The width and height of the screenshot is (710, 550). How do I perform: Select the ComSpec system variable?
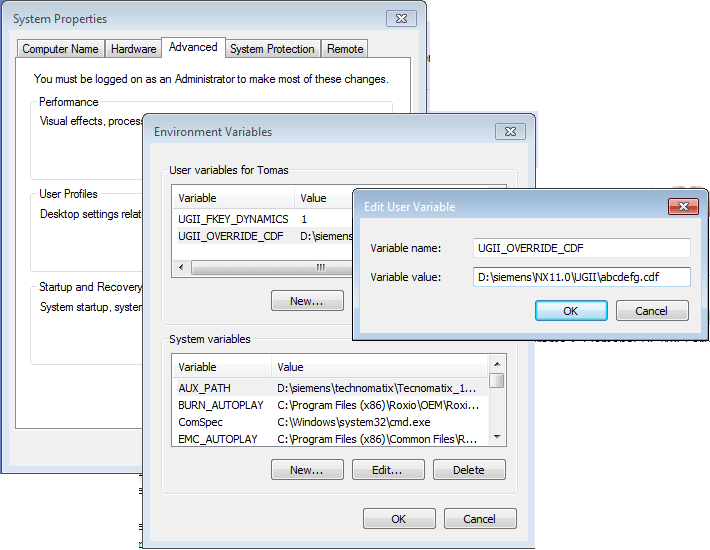331,422
